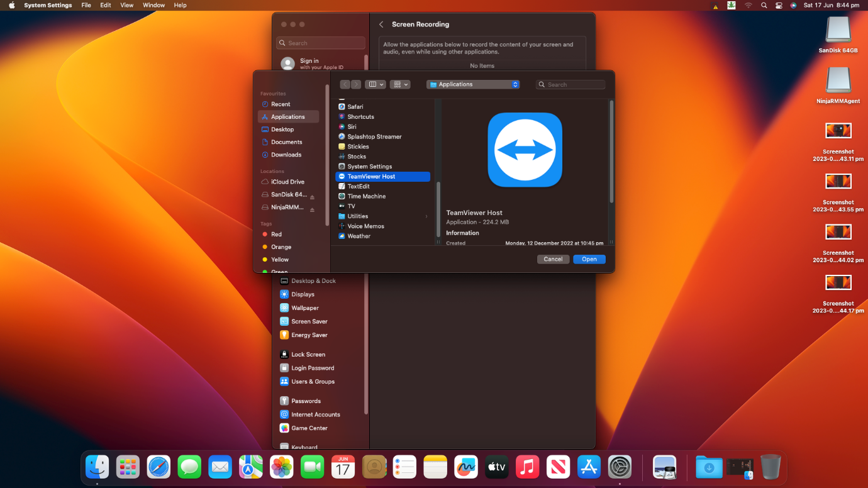
Task: Go back from Screen Recording pane
Action: tap(381, 25)
